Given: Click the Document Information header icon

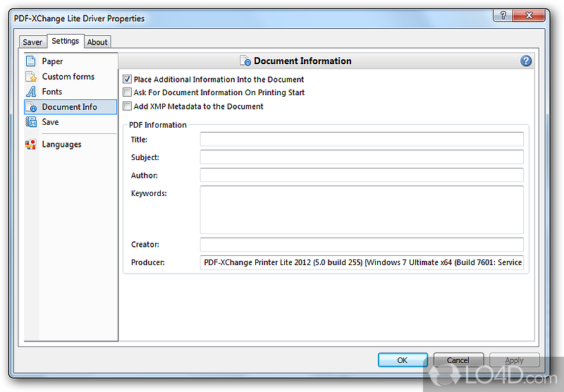Looking at the screenshot, I should (x=245, y=61).
